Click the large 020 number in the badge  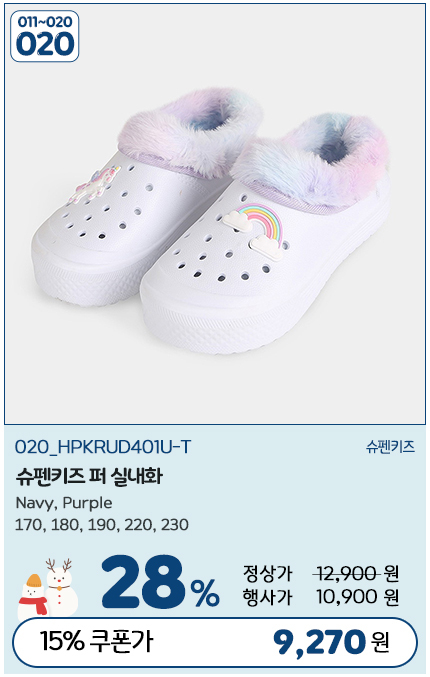click(x=44, y=44)
